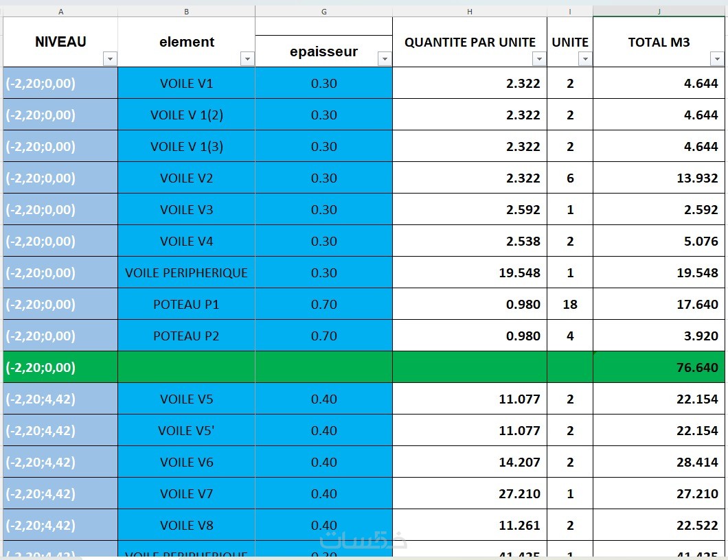Click the green row's (-2,20;0,00) level cell
Viewport: 728px width, 560px height.
(x=60, y=367)
